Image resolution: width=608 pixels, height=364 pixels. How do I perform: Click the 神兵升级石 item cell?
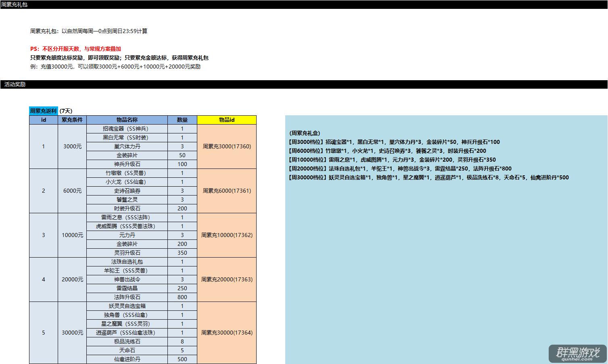(x=127, y=164)
